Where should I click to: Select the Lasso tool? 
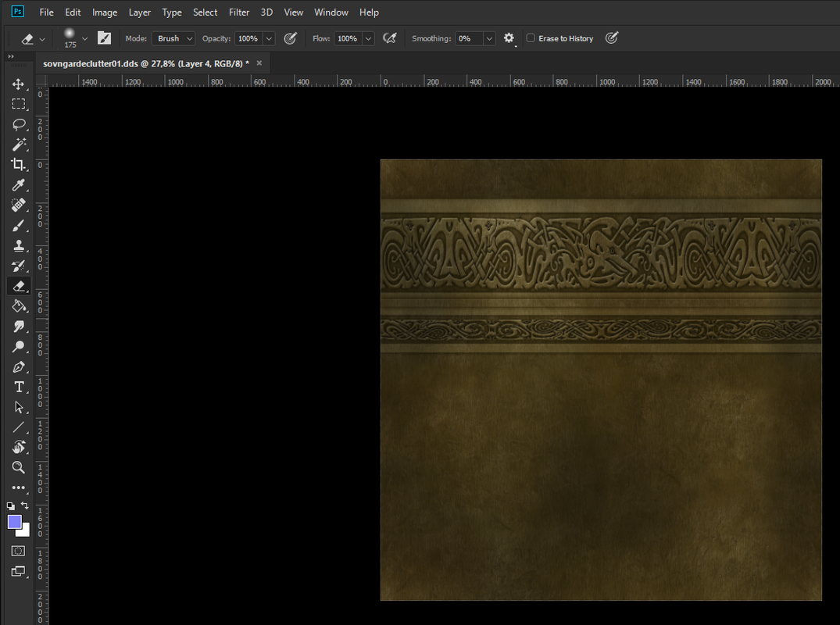click(18, 124)
